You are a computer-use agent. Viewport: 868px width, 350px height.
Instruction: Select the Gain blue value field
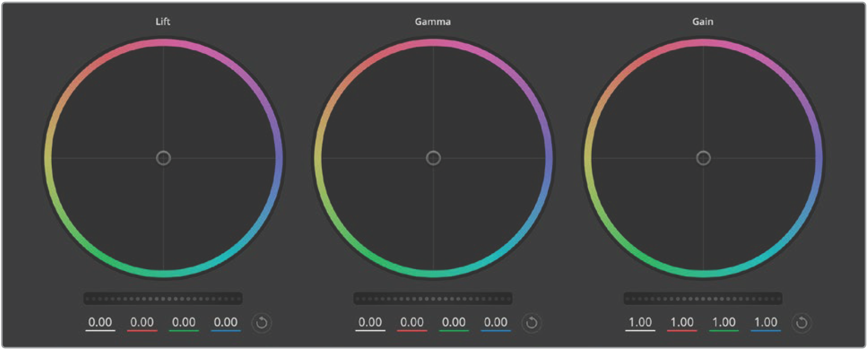click(x=765, y=323)
